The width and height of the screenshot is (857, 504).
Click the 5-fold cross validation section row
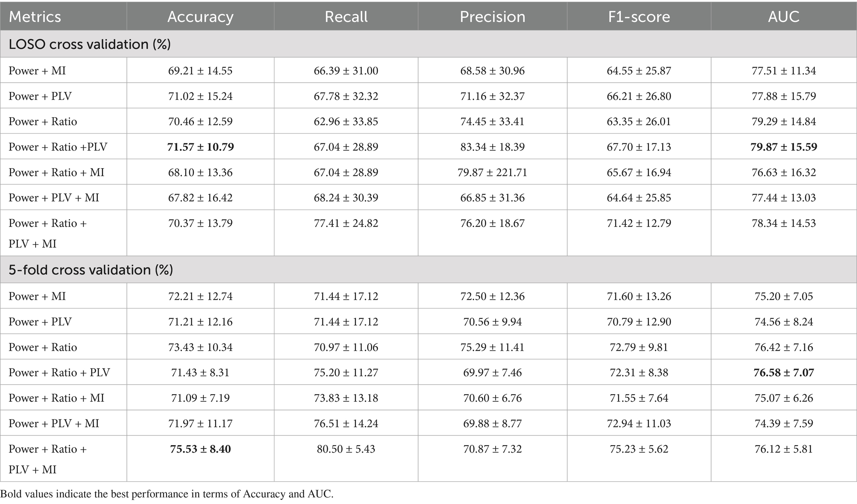tap(91, 270)
